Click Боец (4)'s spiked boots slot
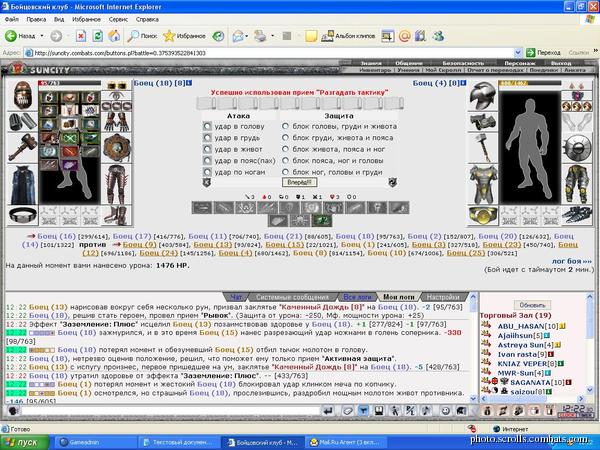Screen dimensions: 600x450 coord(576,215)
